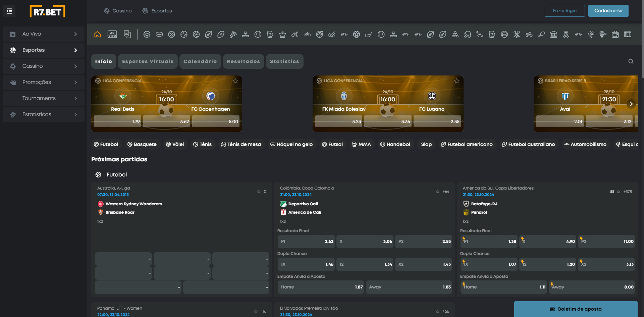Select the basketball sport icon

pyautogui.click(x=171, y=34)
